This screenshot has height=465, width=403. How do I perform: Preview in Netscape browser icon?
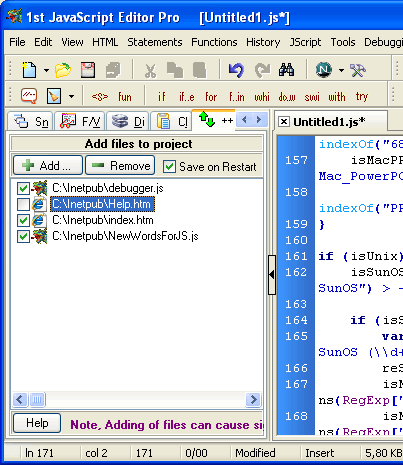(x=324, y=70)
